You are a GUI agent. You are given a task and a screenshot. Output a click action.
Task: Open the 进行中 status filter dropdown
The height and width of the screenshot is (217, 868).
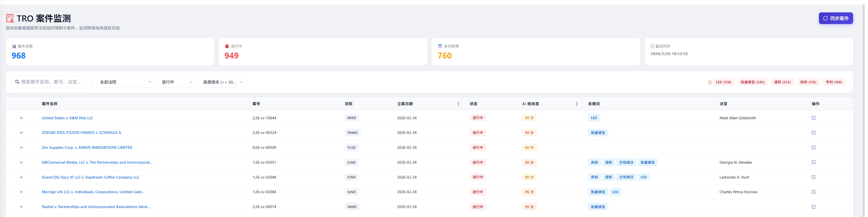point(177,82)
